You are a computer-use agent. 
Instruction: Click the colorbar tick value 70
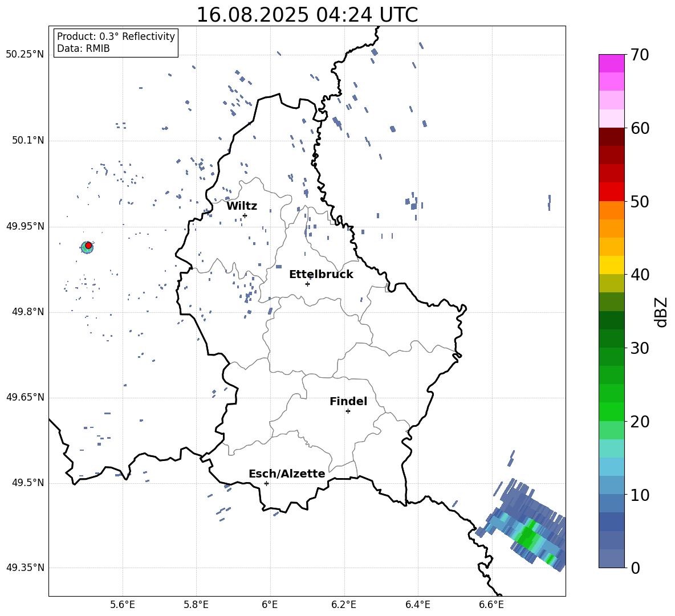(640, 55)
